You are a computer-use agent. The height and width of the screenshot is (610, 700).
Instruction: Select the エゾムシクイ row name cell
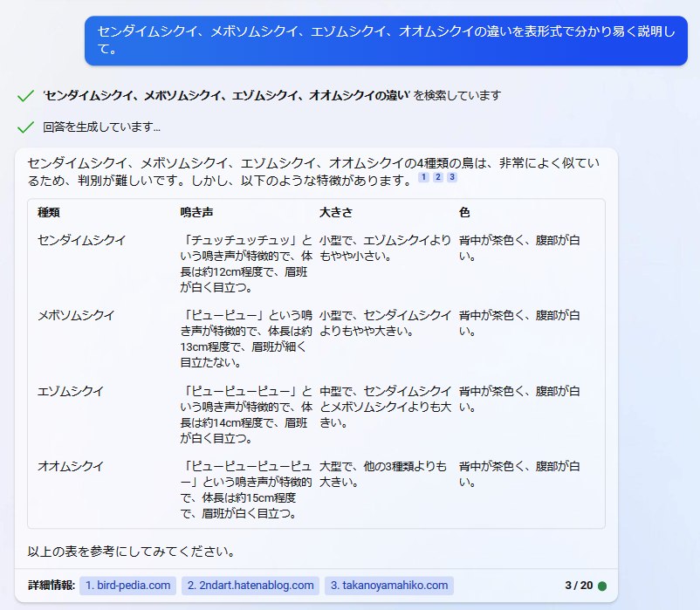coord(71,391)
